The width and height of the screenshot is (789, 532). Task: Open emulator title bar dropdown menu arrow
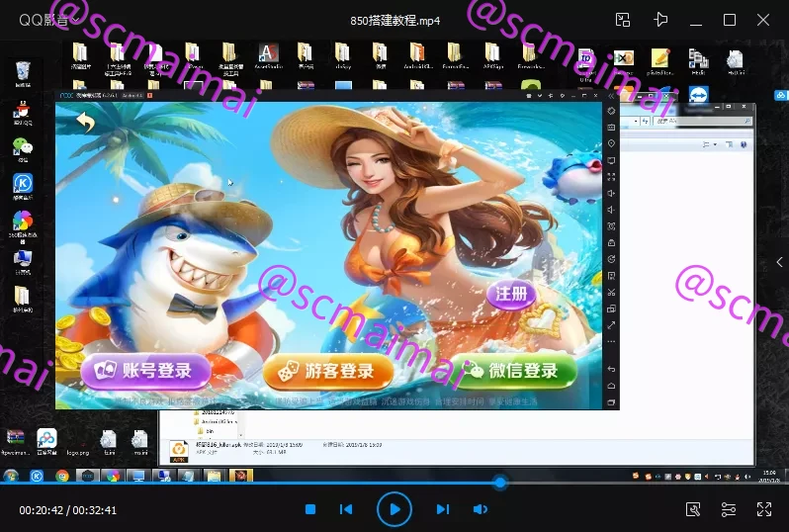540,96
